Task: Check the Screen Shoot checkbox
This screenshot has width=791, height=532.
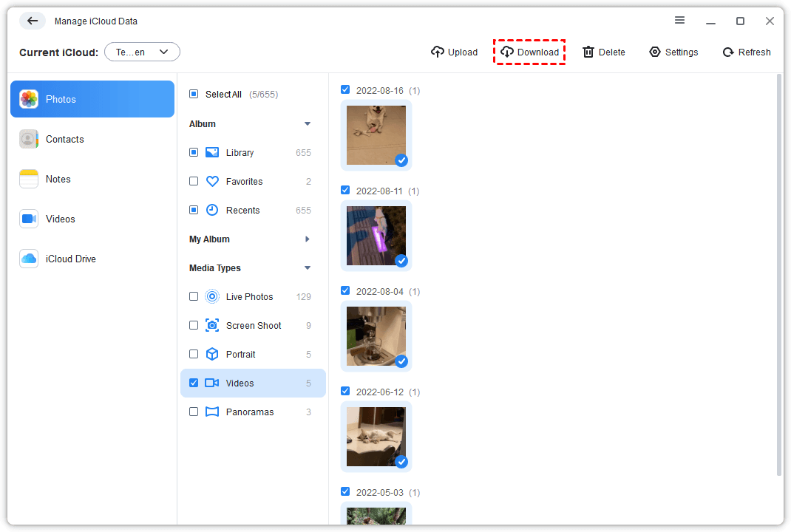Action: point(194,325)
